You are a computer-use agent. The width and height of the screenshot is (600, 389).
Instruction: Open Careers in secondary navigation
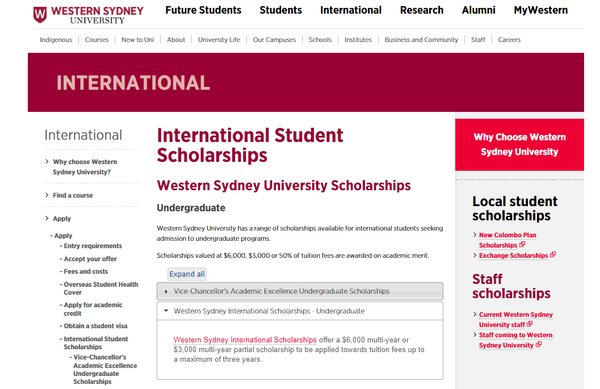pos(509,40)
